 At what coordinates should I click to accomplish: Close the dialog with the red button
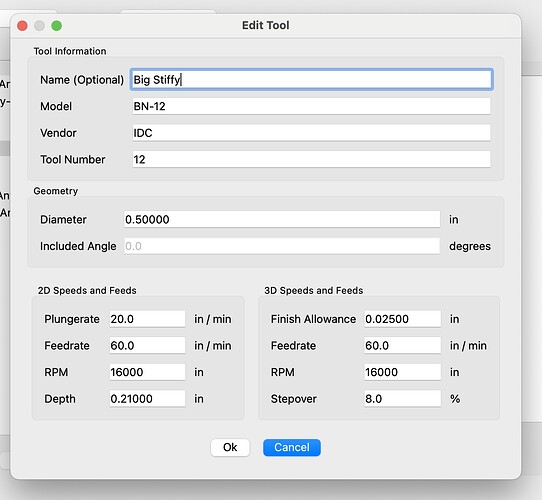pyautogui.click(x=22, y=26)
